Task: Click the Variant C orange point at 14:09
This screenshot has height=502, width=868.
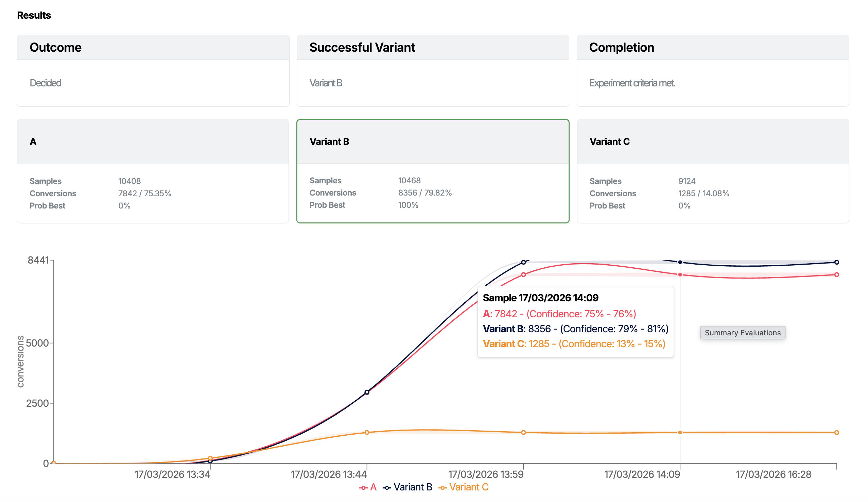Action: click(680, 432)
